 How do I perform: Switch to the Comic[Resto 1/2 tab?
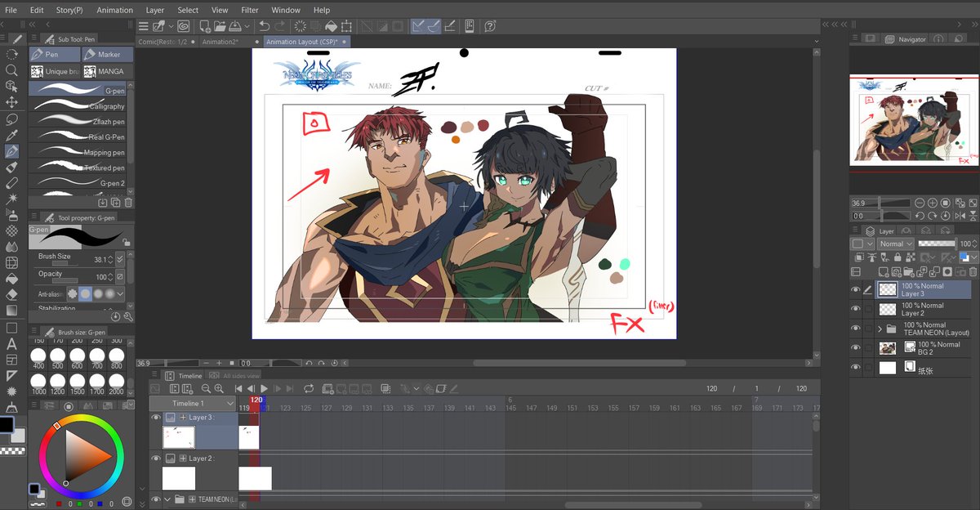(x=166, y=42)
